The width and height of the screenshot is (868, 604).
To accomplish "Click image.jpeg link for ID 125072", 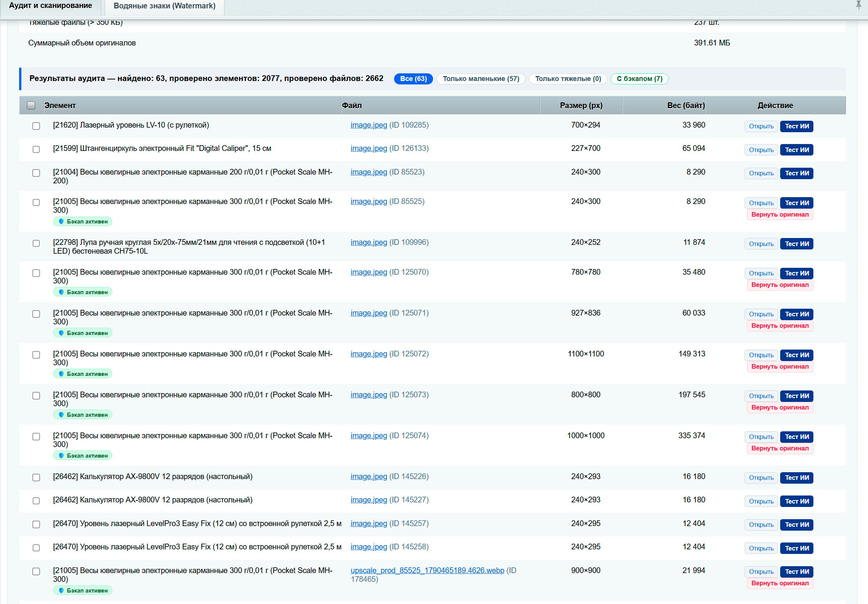I will (x=369, y=354).
